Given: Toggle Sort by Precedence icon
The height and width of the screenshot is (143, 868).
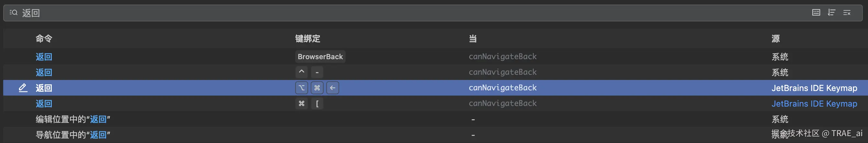Looking at the screenshot, I should pyautogui.click(x=831, y=12).
